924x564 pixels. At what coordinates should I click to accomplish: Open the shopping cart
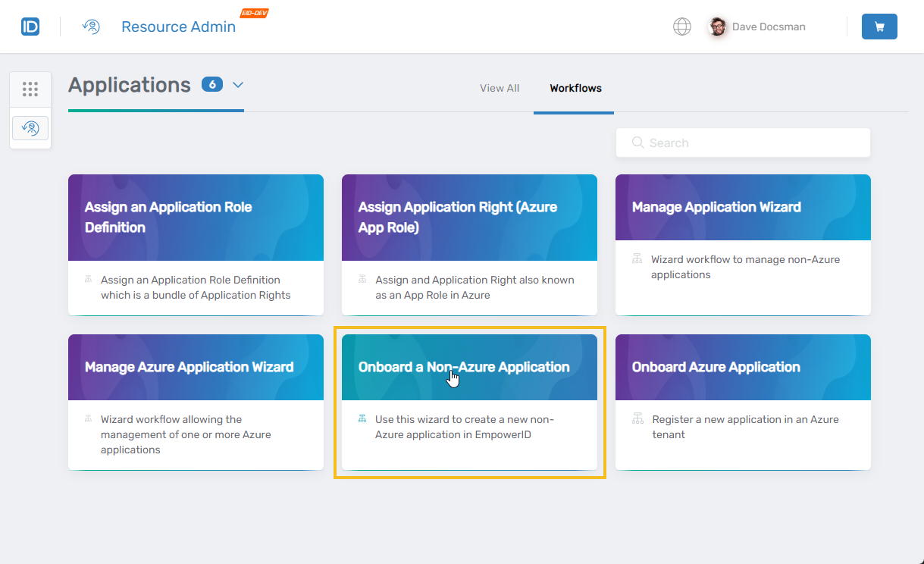[879, 26]
